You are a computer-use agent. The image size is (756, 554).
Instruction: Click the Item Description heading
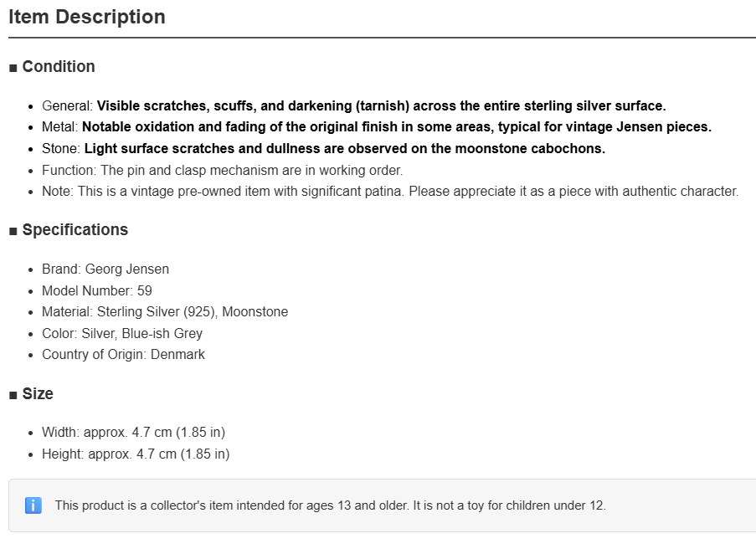coord(87,17)
